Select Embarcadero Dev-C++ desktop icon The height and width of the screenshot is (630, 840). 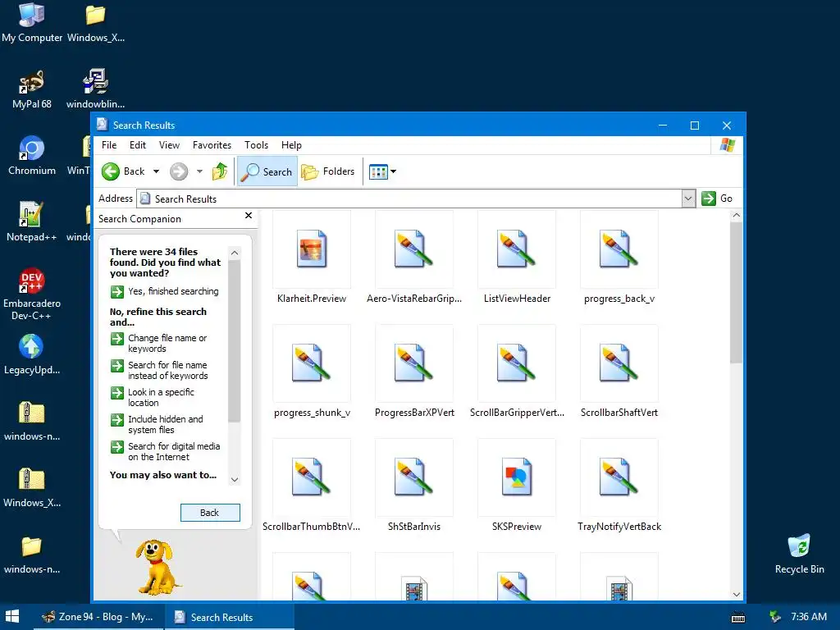pyautogui.click(x=32, y=294)
